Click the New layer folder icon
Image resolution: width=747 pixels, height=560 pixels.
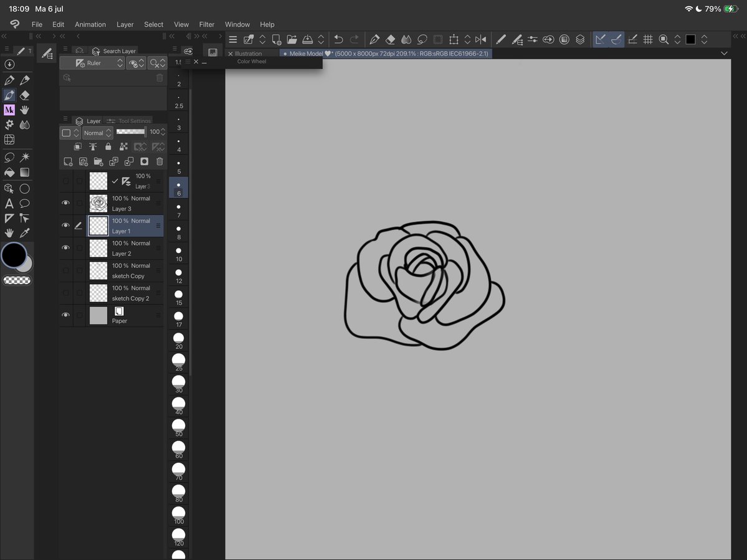98,162
